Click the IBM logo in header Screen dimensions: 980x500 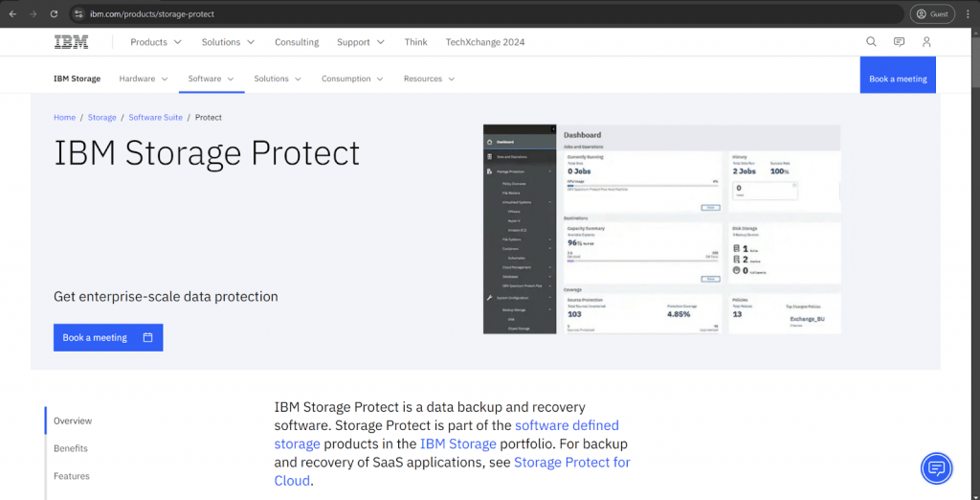[71, 42]
